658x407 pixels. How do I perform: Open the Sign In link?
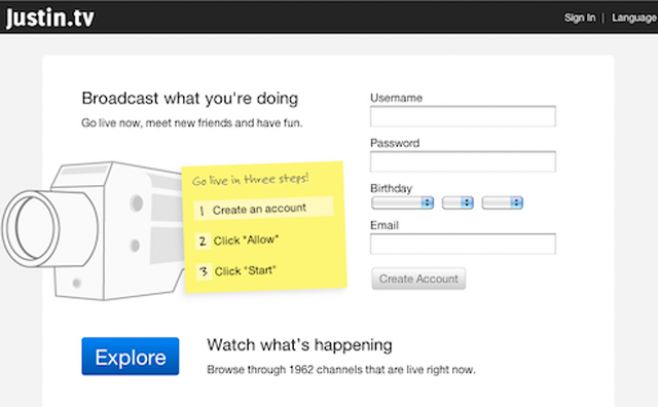[579, 17]
